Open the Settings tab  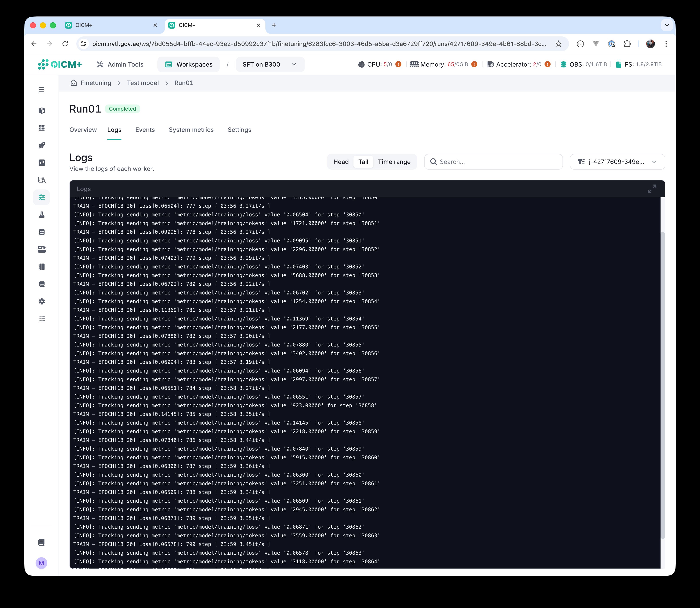[240, 130]
